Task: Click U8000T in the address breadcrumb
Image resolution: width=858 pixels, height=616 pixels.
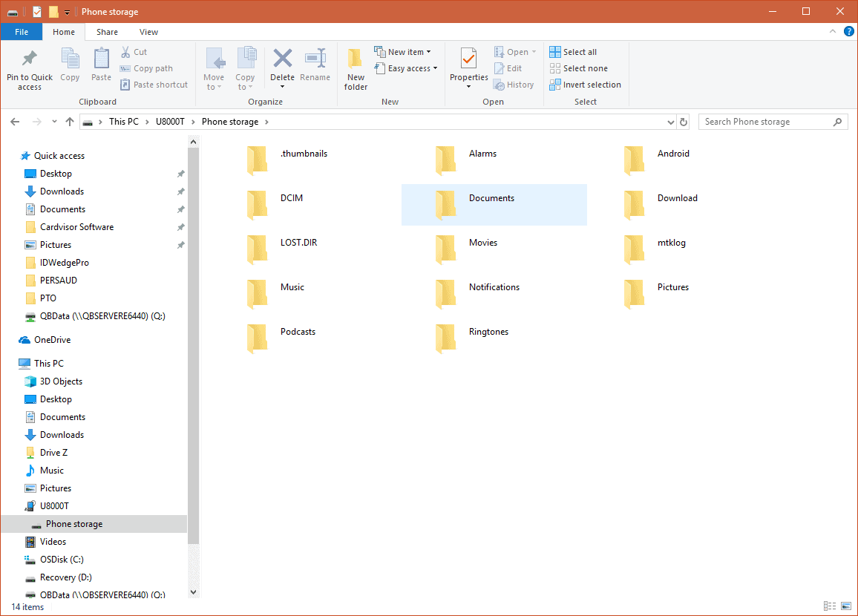Action: pyautogui.click(x=169, y=122)
